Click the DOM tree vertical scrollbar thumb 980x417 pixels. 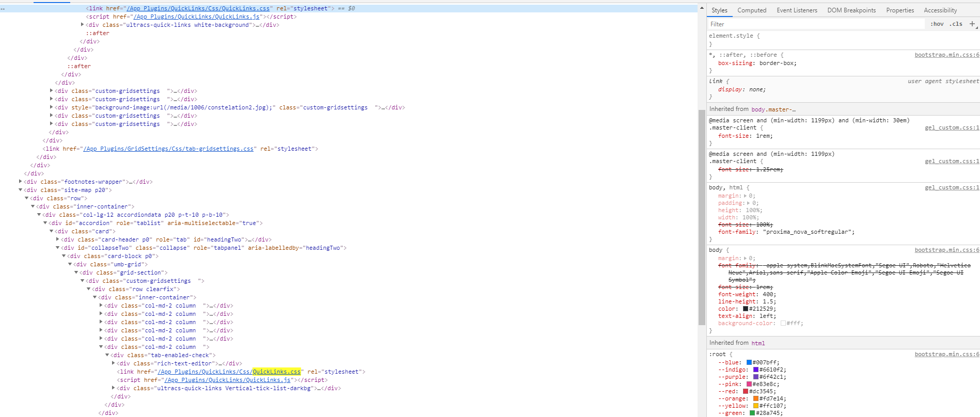[x=702, y=217]
